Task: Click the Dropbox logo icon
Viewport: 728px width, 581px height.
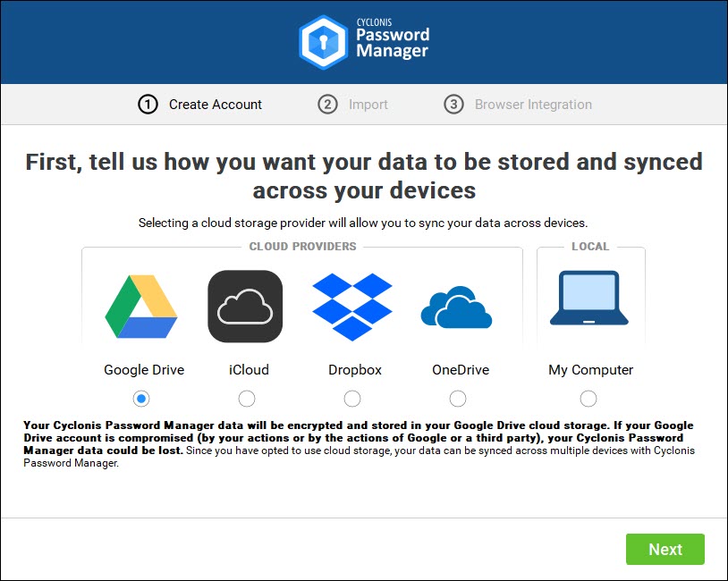Action: 352,307
